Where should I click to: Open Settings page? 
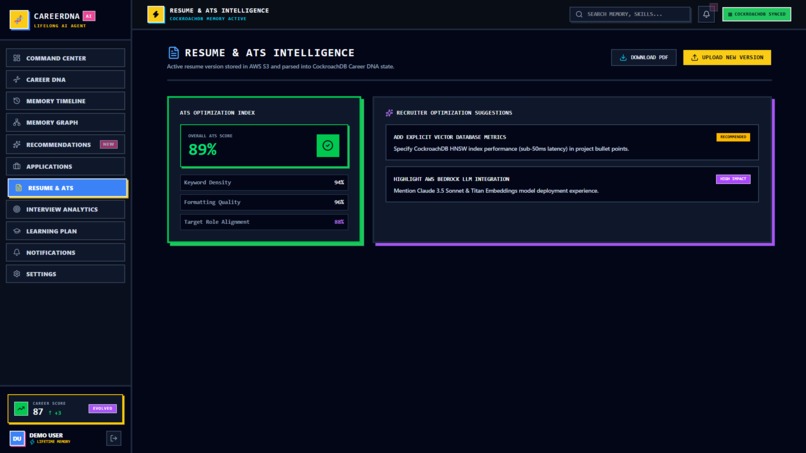tap(65, 274)
